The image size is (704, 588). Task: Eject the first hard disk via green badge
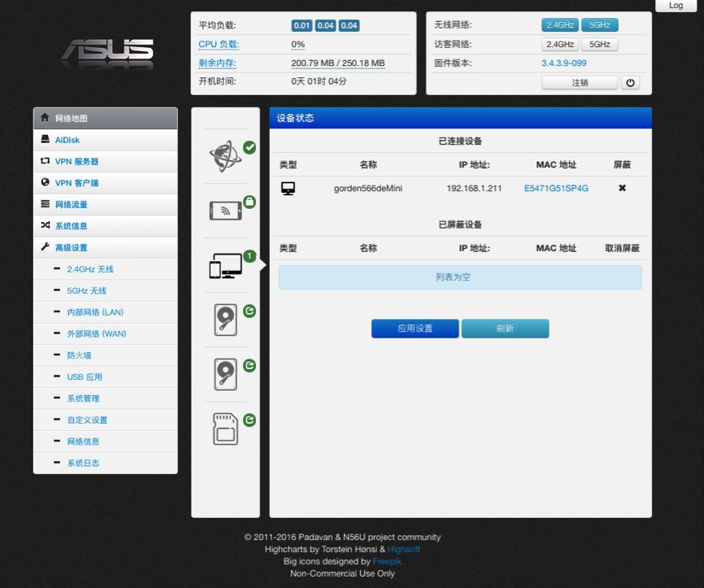click(x=250, y=311)
